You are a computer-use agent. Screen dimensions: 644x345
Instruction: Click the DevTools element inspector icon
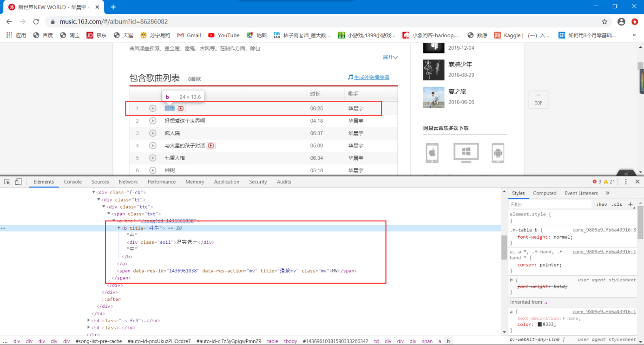coord(7,182)
